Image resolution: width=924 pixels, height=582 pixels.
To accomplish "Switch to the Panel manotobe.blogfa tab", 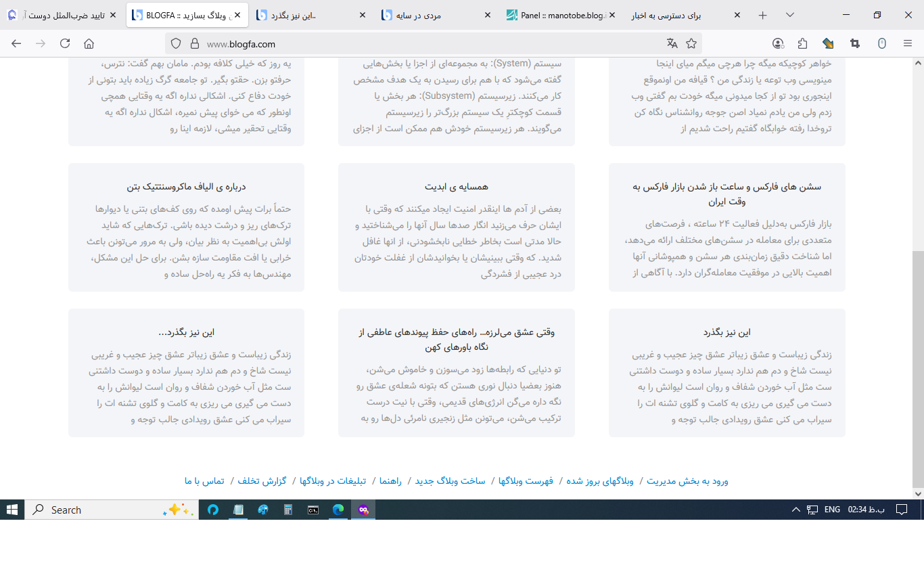I will pos(561,15).
